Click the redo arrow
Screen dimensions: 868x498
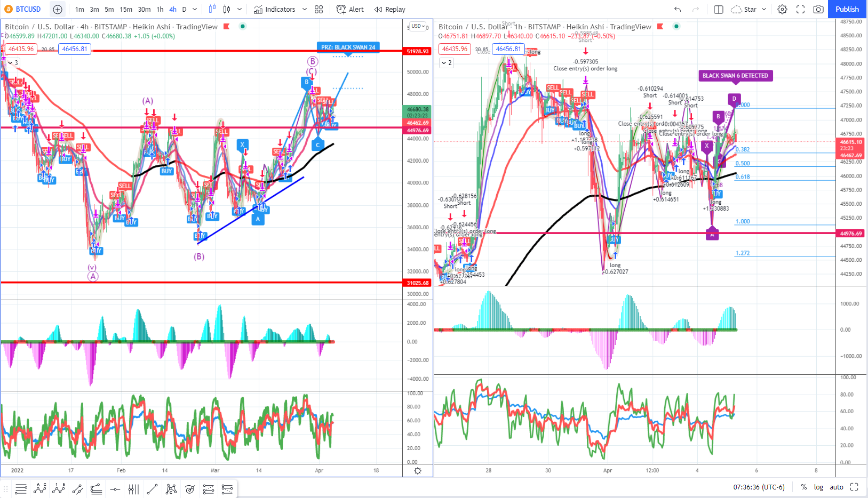coord(696,9)
